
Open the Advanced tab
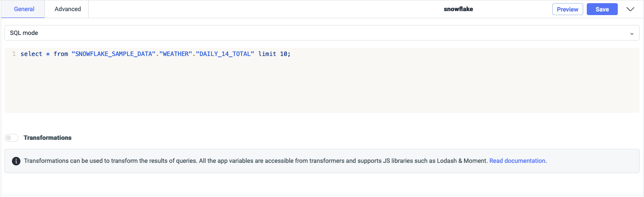coord(68,9)
